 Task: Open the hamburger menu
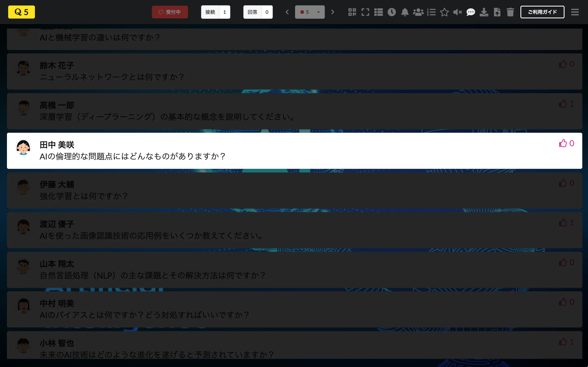[575, 12]
